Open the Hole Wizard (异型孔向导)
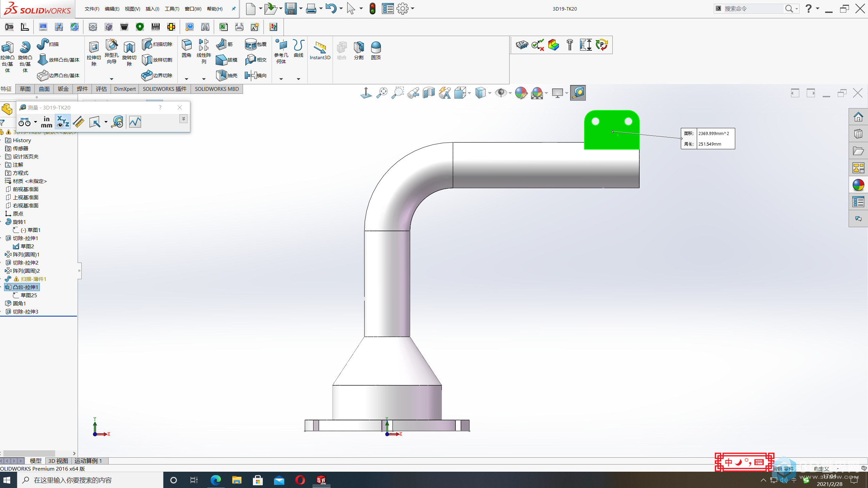868x488 pixels. click(112, 52)
